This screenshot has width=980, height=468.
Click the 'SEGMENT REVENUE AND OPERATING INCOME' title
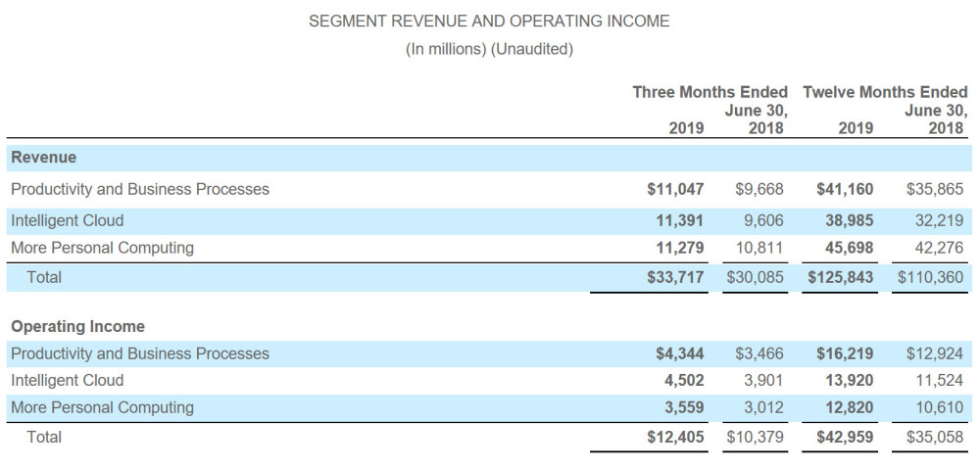489,21
